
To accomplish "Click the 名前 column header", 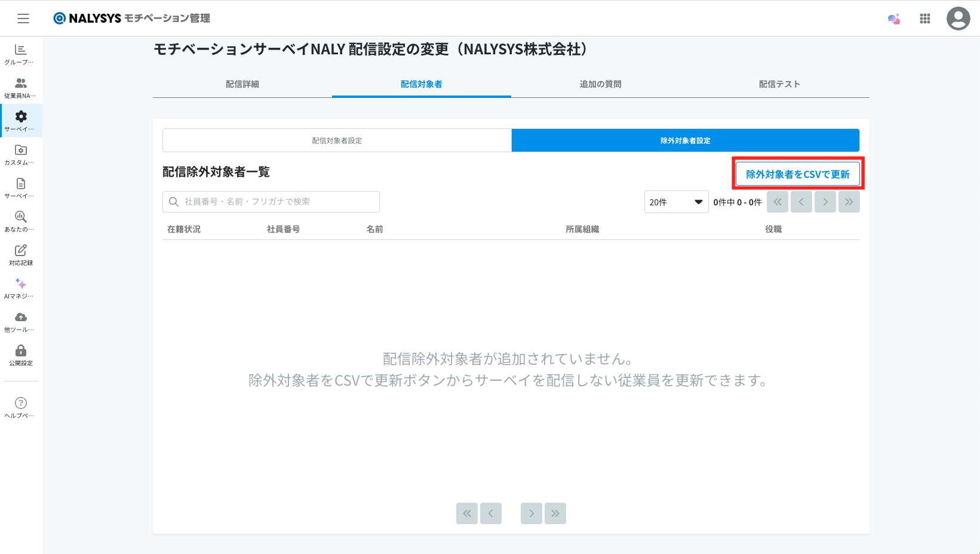I will click(375, 229).
